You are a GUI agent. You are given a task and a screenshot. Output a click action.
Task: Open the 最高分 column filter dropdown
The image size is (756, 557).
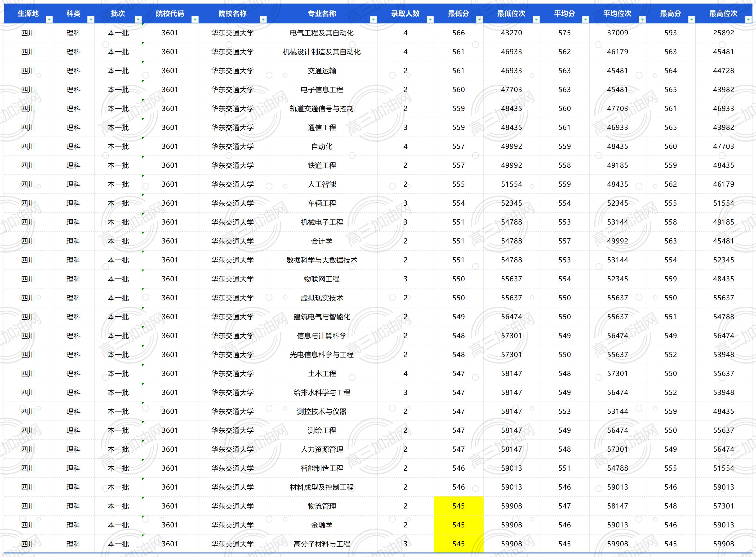click(692, 20)
